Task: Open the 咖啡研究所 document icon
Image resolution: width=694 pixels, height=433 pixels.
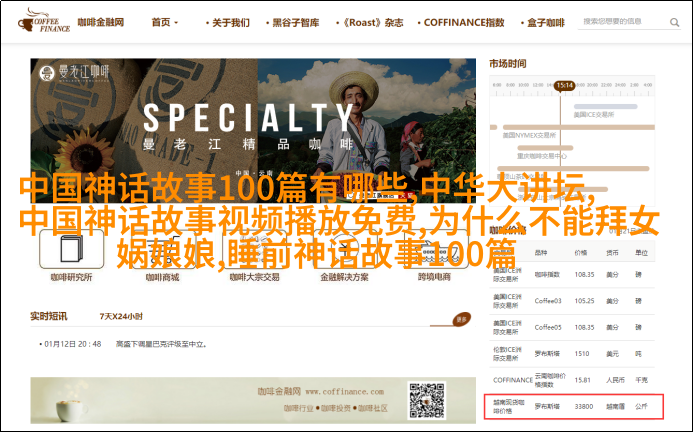Action: 72,249
